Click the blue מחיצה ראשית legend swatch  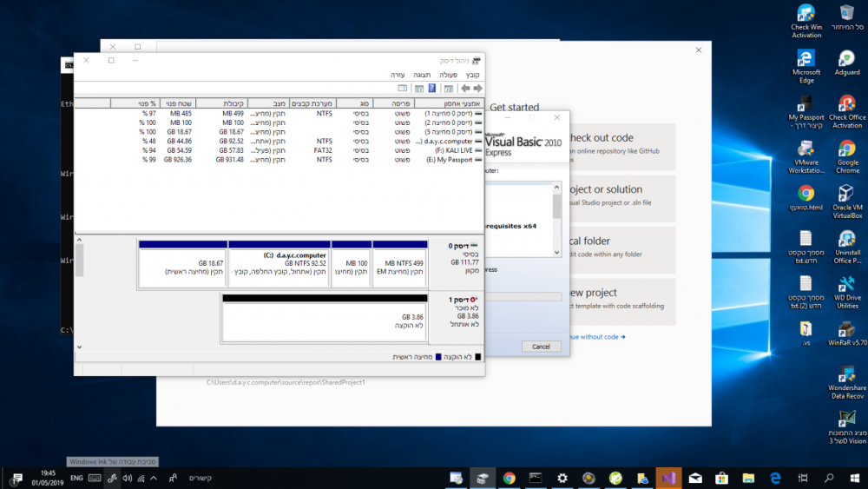tap(438, 357)
